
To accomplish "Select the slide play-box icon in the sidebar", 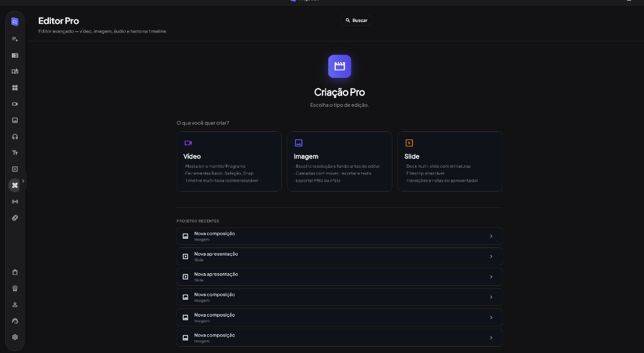I will coord(15,169).
